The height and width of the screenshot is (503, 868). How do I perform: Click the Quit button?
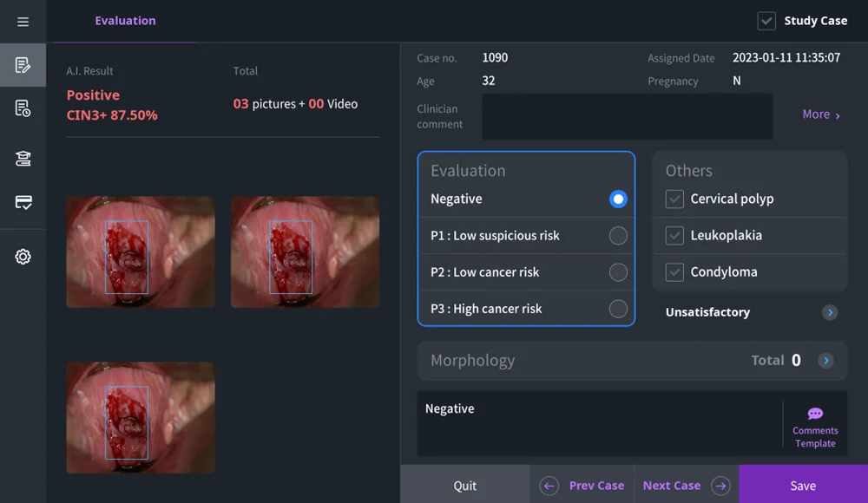(465, 486)
